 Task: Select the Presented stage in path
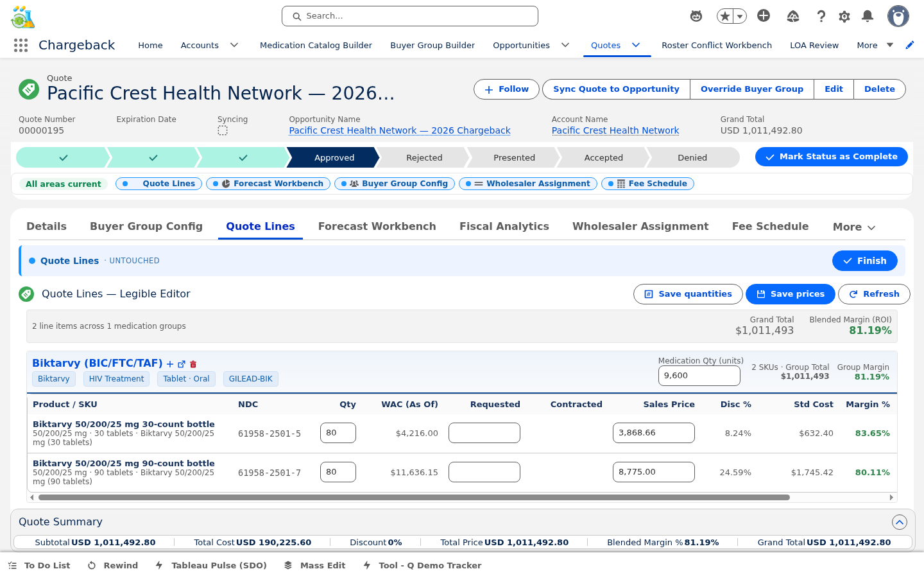[514, 157]
